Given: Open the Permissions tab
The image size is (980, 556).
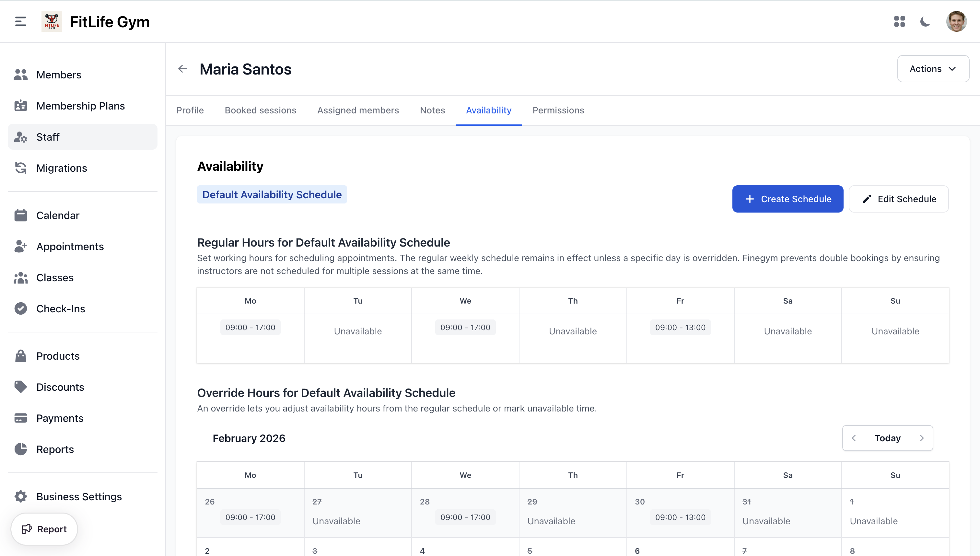Looking at the screenshot, I should 558,110.
